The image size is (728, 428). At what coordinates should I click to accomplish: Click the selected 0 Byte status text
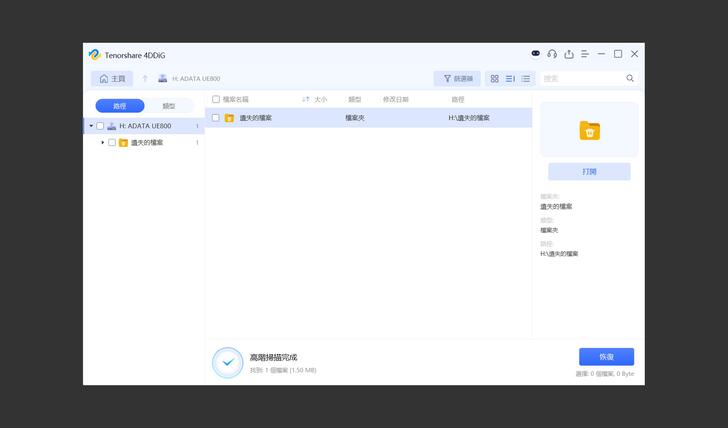605,374
